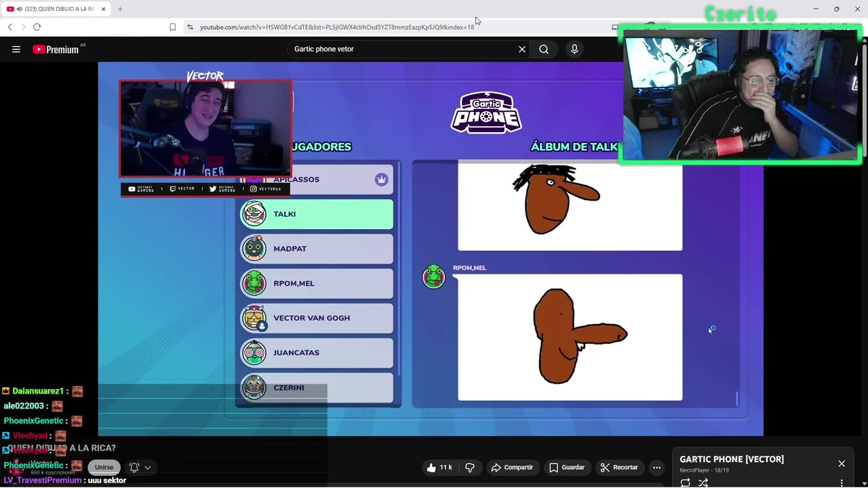Click the crown icon on APICASSOS row
This screenshot has height=488, width=868.
(381, 180)
